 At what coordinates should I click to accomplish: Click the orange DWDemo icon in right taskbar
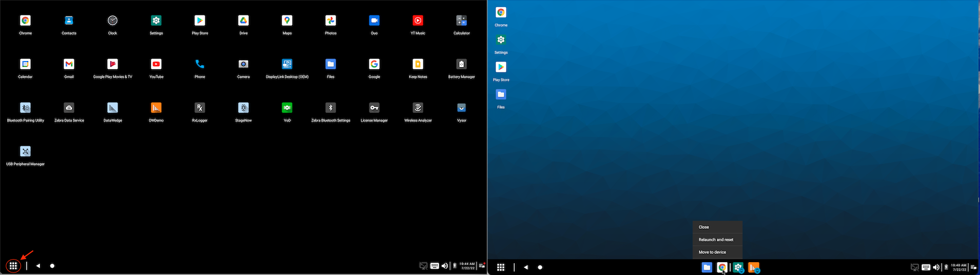(x=753, y=267)
